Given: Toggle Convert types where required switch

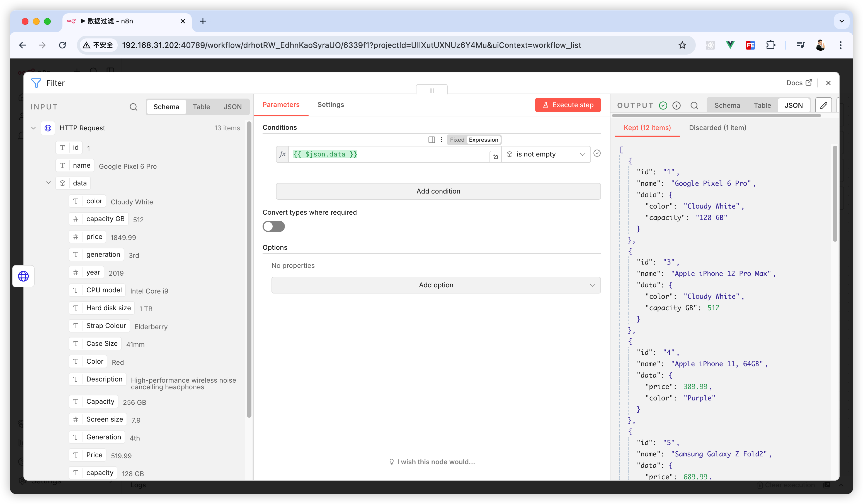Looking at the screenshot, I should (x=274, y=226).
